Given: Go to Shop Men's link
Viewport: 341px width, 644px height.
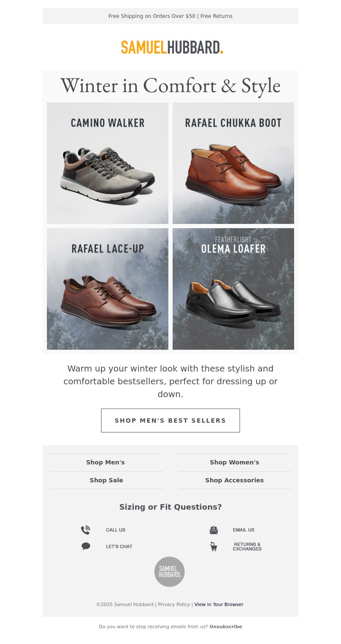Looking at the screenshot, I should tap(105, 462).
